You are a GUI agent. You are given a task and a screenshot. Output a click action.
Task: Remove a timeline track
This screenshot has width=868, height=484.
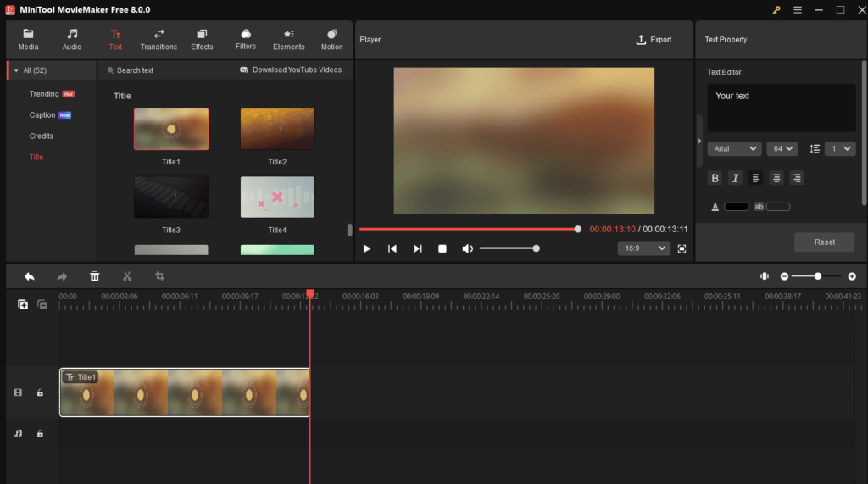42,304
